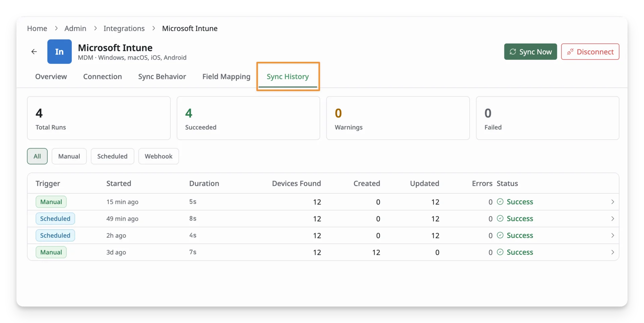Expand the 15 min ago sync row chevron

tap(612, 202)
